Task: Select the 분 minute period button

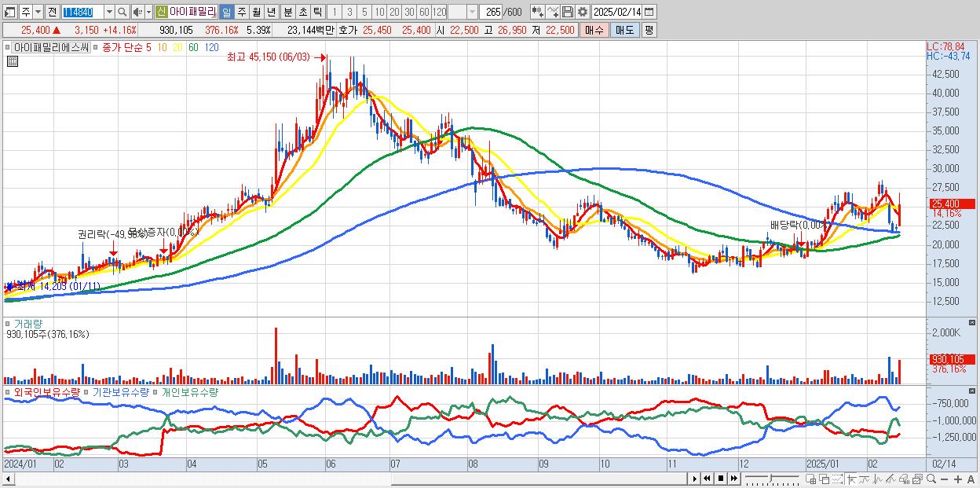Action: tap(288, 12)
